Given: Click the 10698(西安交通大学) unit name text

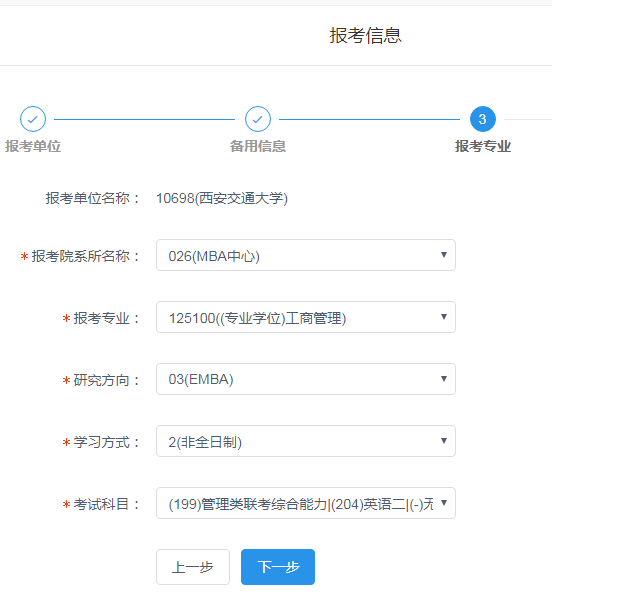Looking at the screenshot, I should coord(222,199).
